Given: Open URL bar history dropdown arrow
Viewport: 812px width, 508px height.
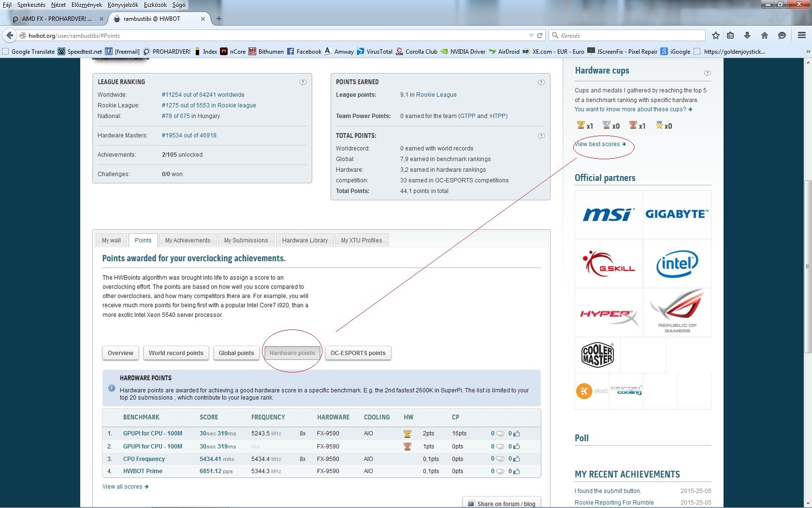Looking at the screenshot, I should pos(531,35).
